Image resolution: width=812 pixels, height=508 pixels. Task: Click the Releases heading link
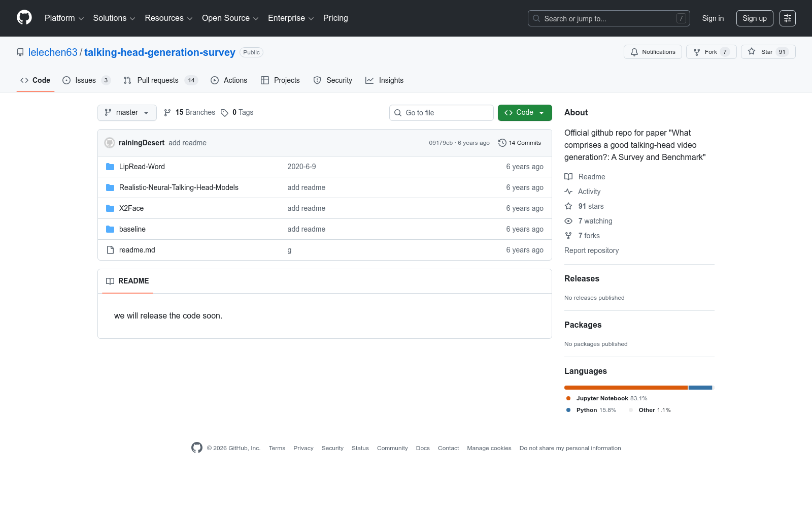click(x=582, y=278)
